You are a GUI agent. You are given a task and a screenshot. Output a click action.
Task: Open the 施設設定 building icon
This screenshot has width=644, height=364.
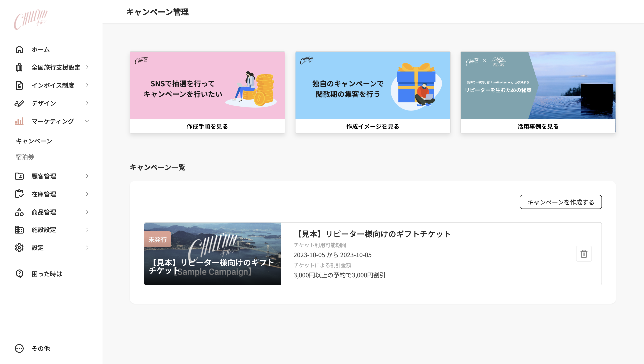tap(19, 230)
